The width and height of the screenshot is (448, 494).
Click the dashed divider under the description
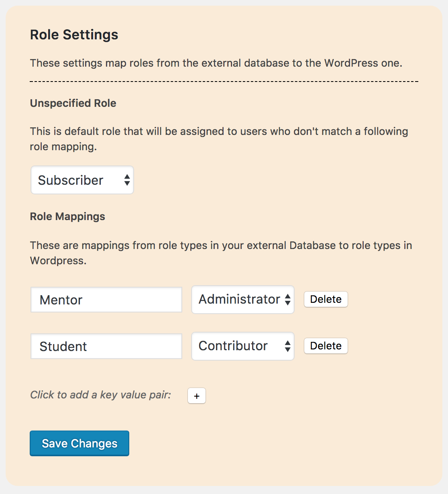point(224,82)
